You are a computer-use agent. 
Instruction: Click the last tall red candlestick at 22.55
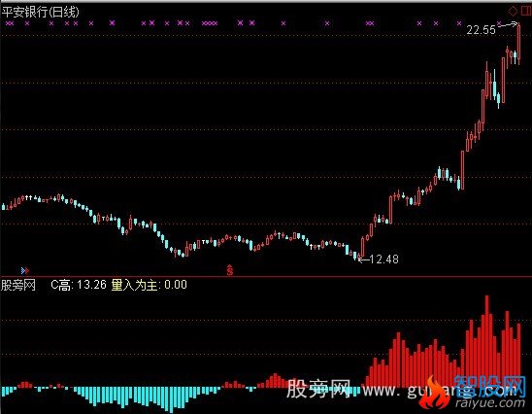518,44
